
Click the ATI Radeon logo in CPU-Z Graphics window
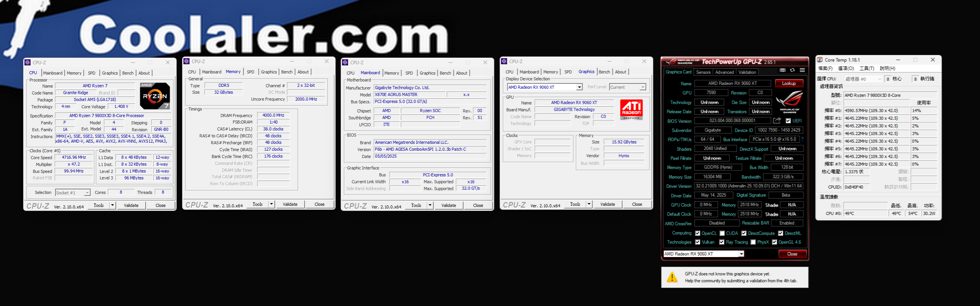(x=631, y=110)
